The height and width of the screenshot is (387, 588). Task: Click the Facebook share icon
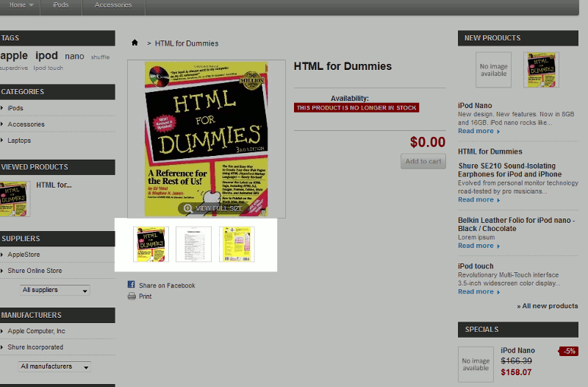(132, 285)
